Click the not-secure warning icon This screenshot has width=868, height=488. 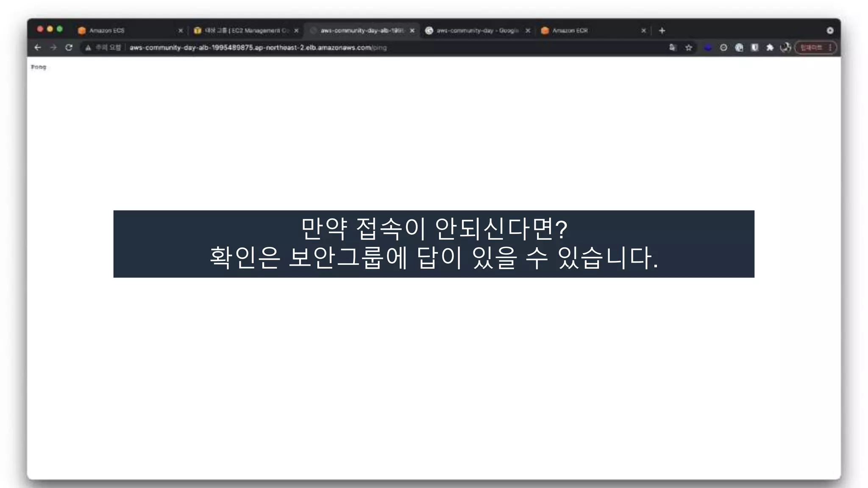click(88, 47)
